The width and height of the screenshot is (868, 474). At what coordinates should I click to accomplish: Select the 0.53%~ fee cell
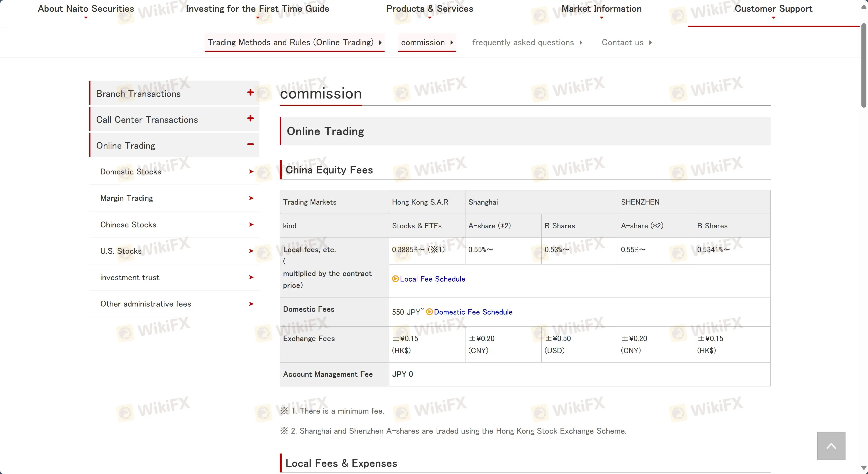[580, 251]
